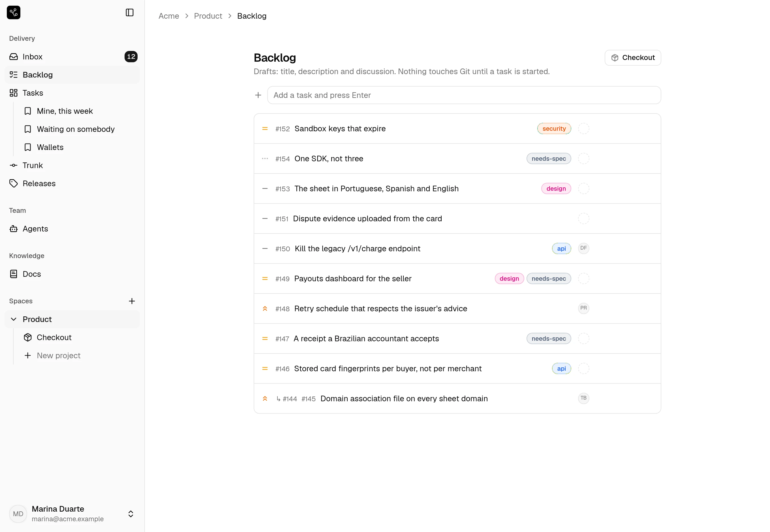Click empty assignee circle for #154

coord(583,159)
